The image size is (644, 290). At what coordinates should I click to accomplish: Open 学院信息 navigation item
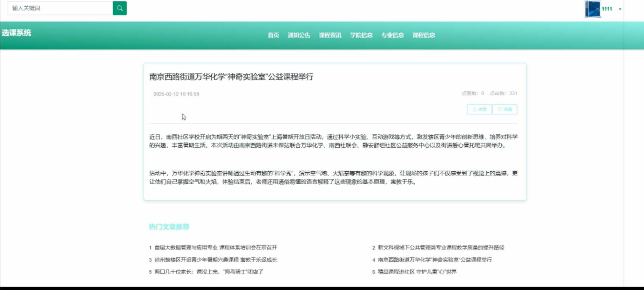pos(361,35)
